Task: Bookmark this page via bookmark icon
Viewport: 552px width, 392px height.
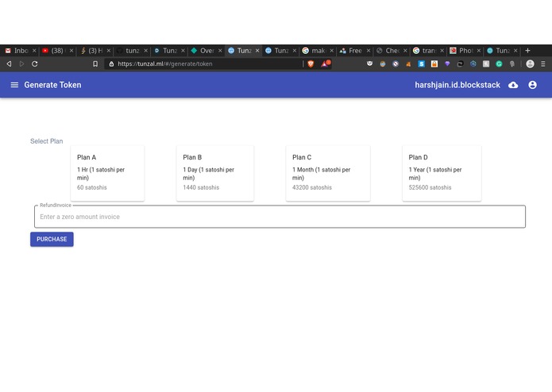Action: [95, 63]
